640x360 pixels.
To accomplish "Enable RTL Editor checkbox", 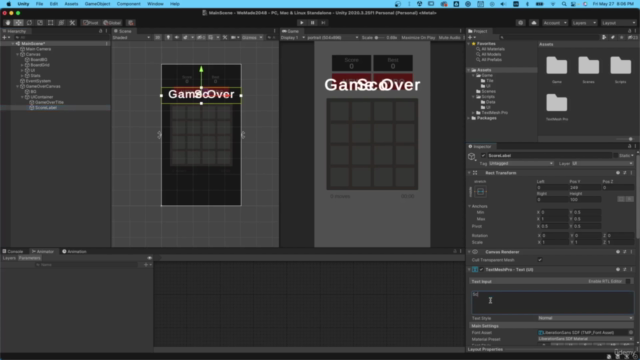I will point(628,282).
